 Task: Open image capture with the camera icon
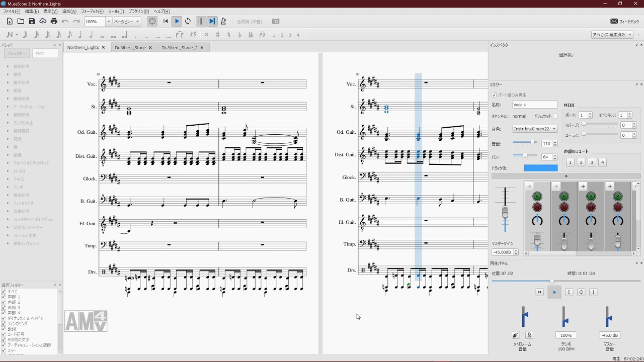click(276, 21)
